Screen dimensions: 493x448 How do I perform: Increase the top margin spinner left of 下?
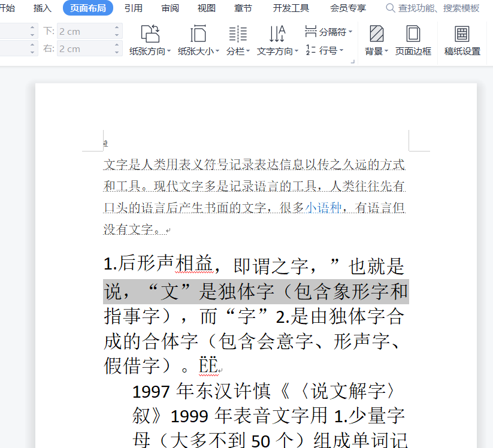tap(32, 28)
